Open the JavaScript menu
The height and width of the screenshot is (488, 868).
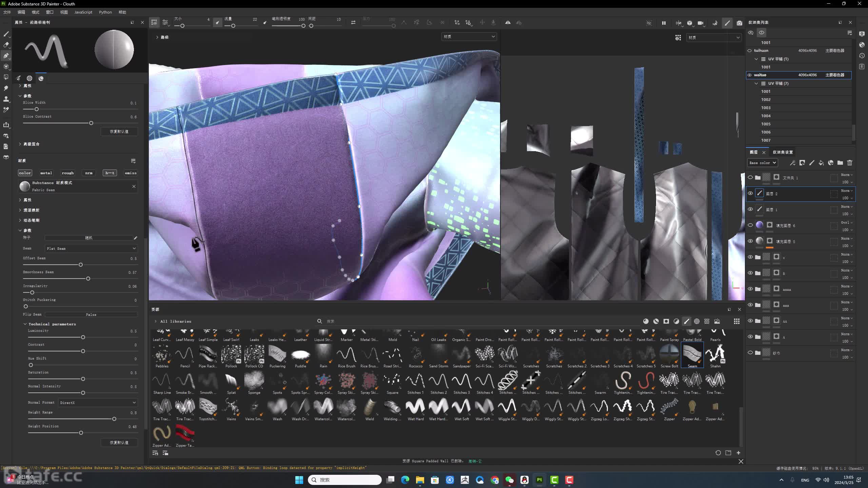point(83,12)
